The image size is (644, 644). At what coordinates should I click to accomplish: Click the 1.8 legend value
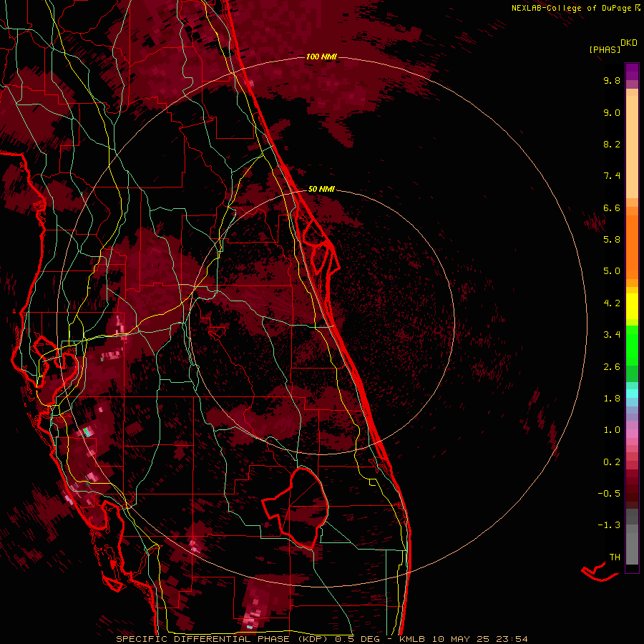[x=612, y=399]
